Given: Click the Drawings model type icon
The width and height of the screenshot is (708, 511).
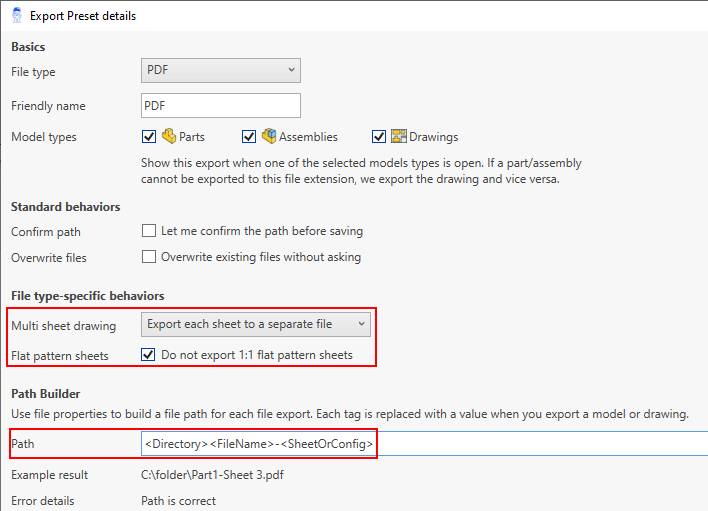Looking at the screenshot, I should pos(399,136).
